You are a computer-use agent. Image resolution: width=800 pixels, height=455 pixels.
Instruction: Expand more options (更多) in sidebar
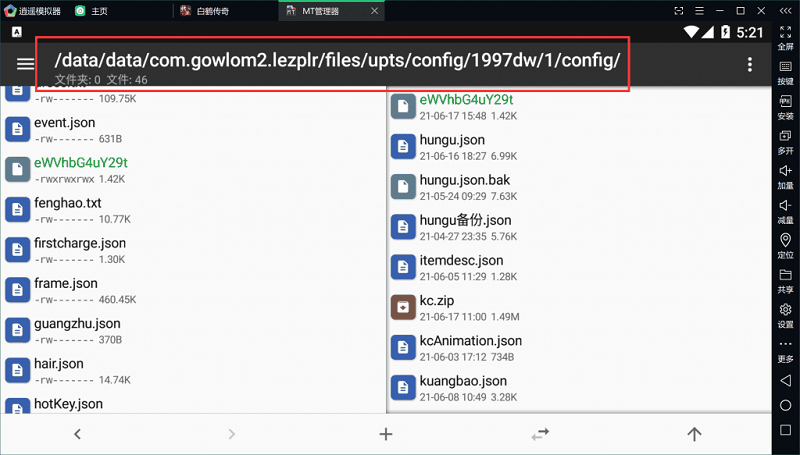(x=785, y=349)
